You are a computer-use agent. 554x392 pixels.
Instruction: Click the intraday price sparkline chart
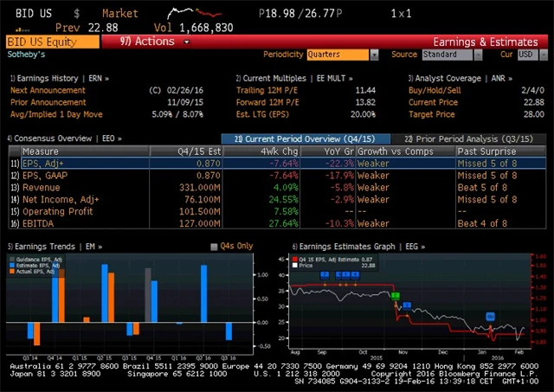click(195, 14)
